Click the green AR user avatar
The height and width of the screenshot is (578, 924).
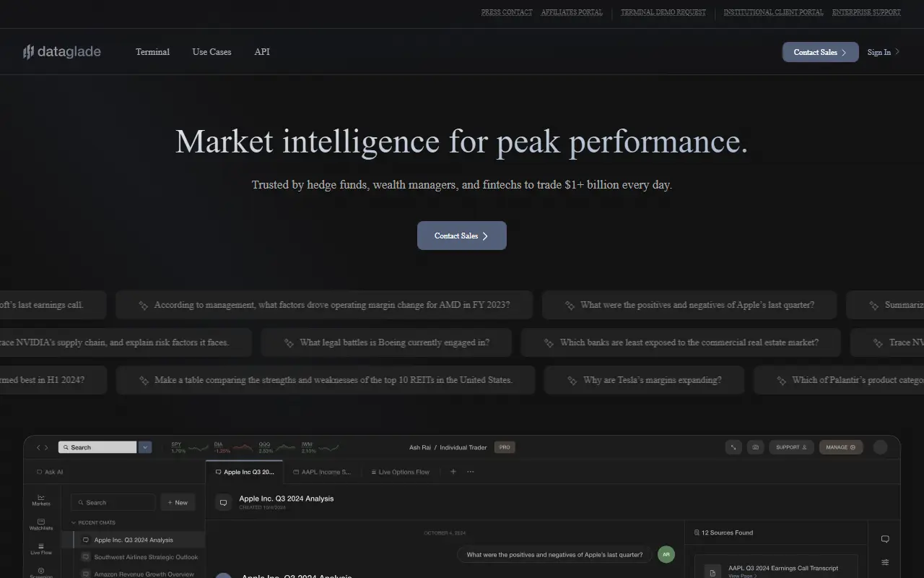click(666, 555)
